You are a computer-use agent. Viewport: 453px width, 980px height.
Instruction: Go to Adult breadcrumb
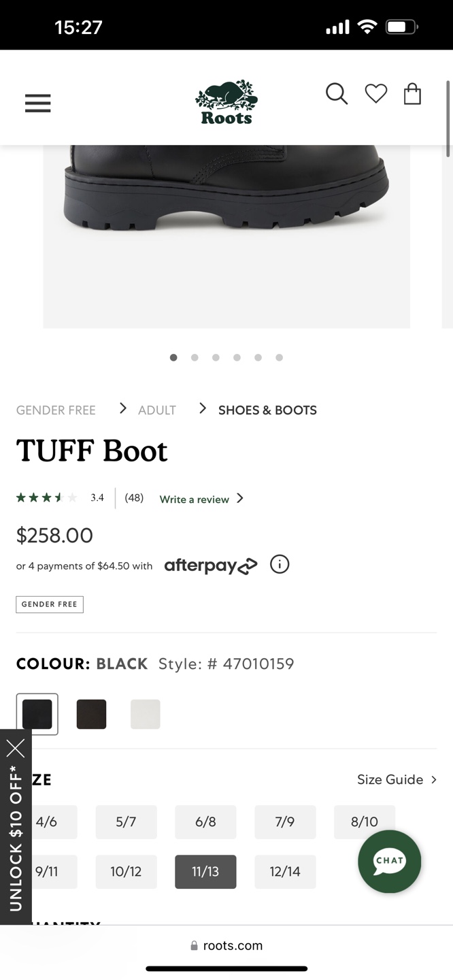157,410
